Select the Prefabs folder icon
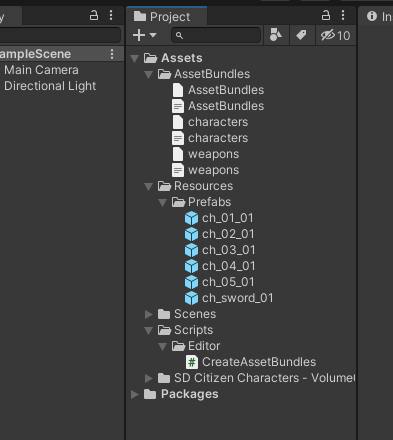Viewport: 393px width, 440px height. tap(178, 202)
